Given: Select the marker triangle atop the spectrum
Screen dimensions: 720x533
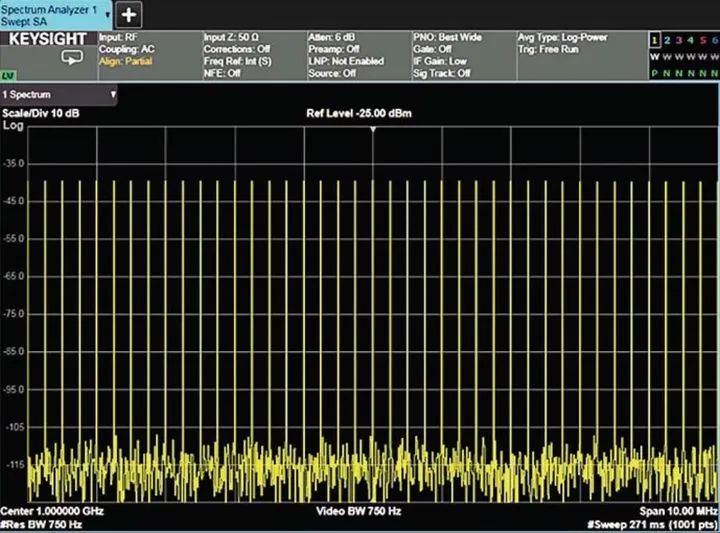Looking at the screenshot, I should click(x=373, y=130).
